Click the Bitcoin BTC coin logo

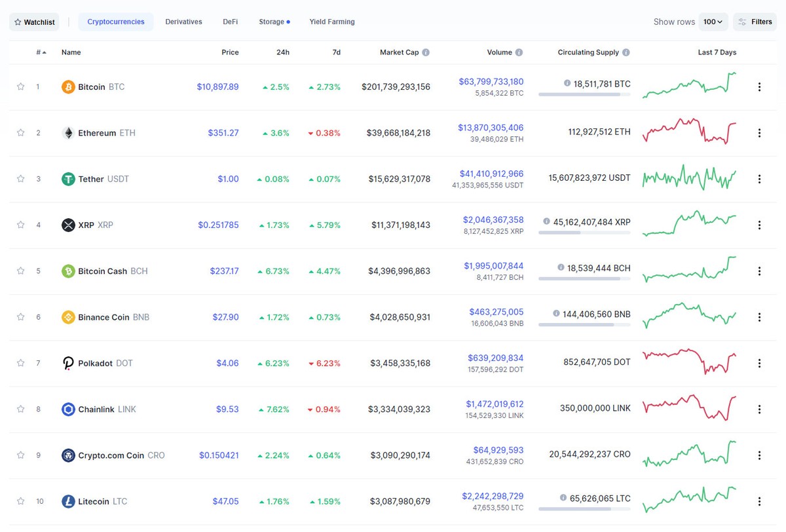coord(68,86)
